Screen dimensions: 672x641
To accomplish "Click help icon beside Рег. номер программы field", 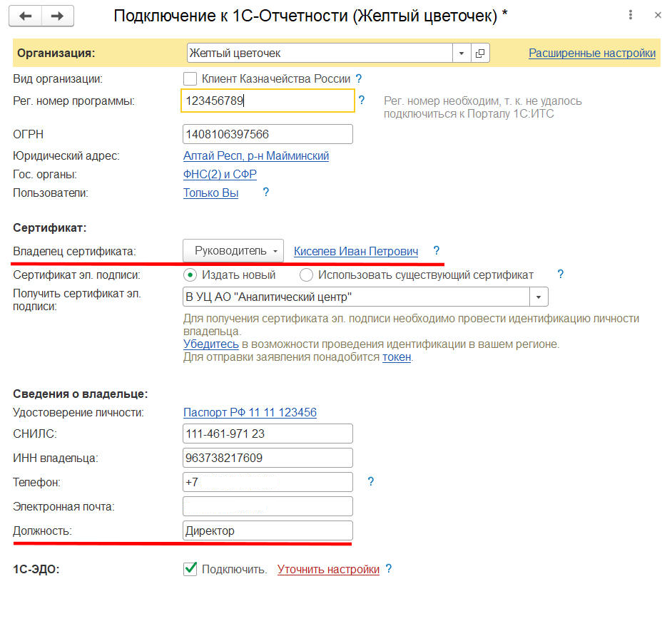I will pyautogui.click(x=362, y=101).
